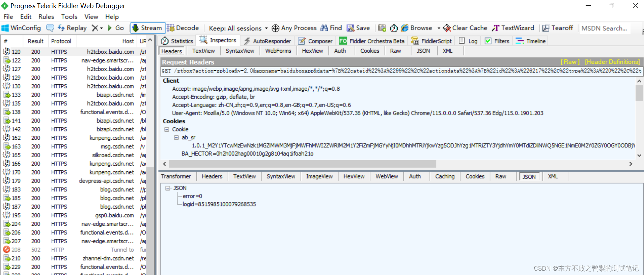Click the Tearoff icon
Screen dimensions: 644x275
545,28
